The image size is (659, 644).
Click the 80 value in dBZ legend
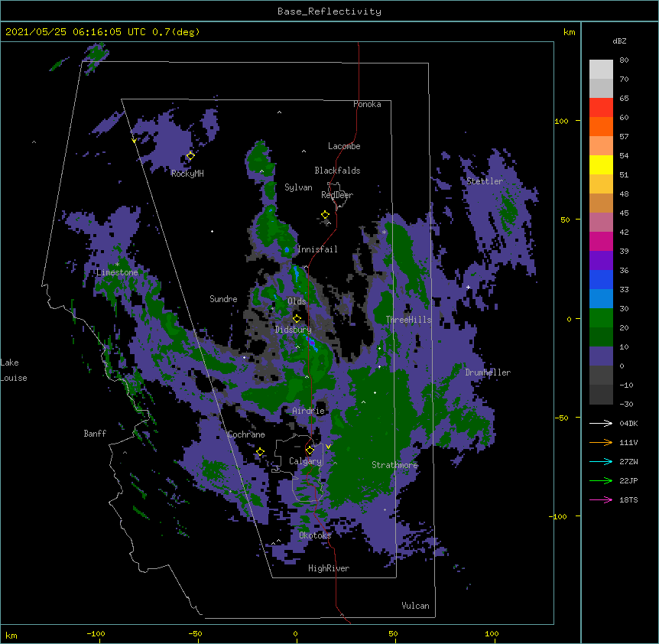tap(624, 60)
